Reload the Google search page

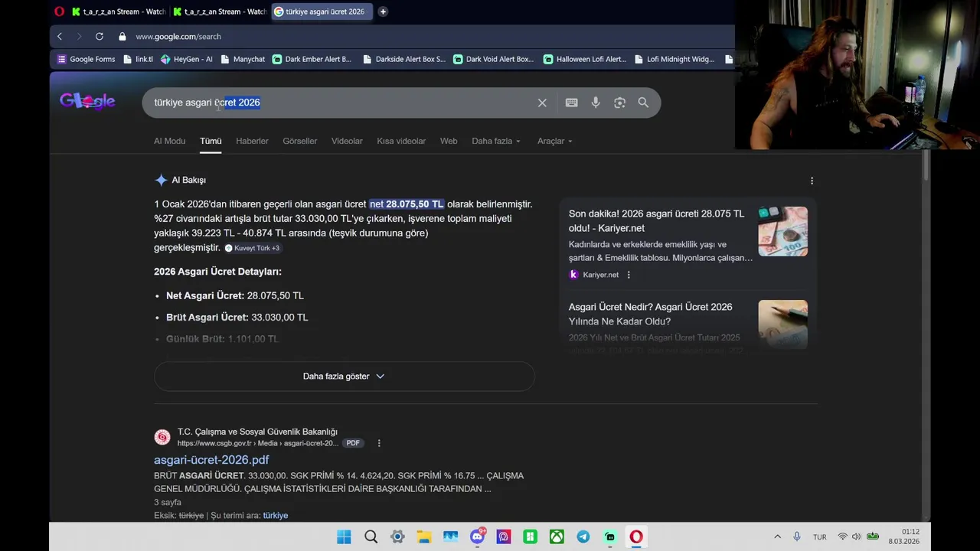click(x=99, y=36)
